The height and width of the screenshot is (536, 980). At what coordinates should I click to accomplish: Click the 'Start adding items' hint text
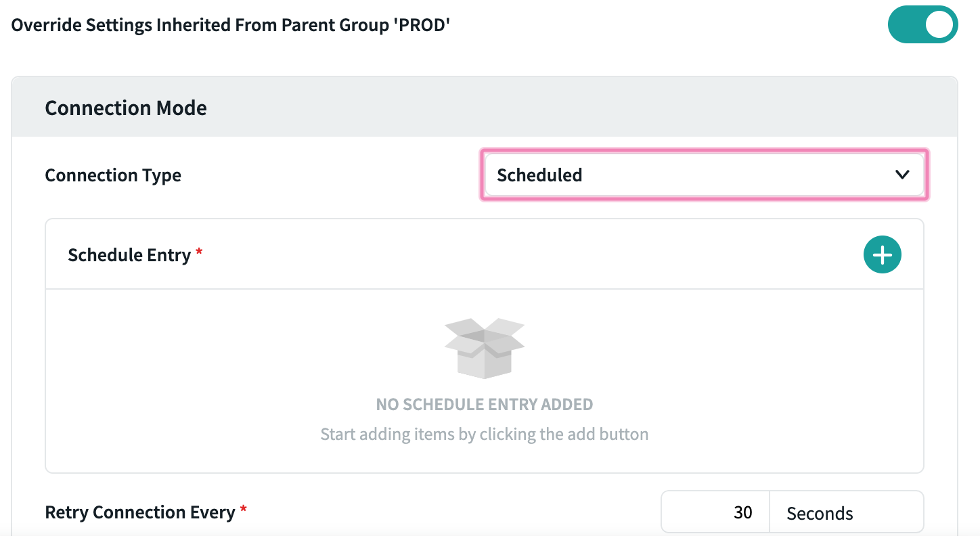click(x=484, y=434)
